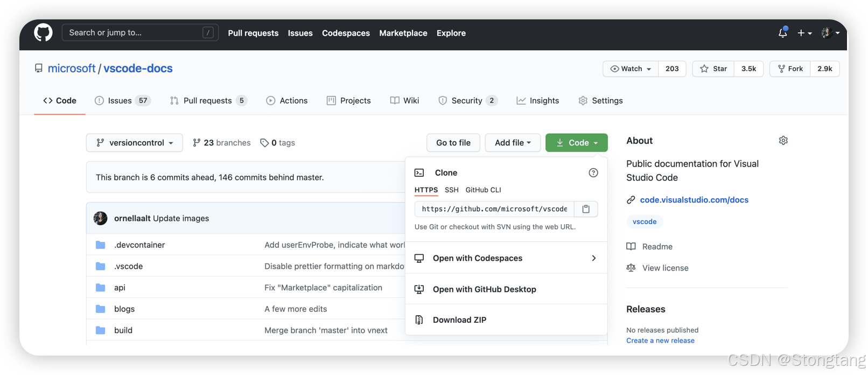Screen dimensions: 868x375
Task: Toggle the green Code dropdown button
Action: click(577, 143)
